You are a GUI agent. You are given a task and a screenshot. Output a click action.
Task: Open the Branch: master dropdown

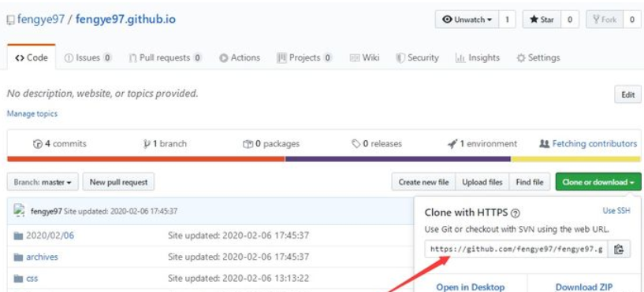pyautogui.click(x=43, y=182)
